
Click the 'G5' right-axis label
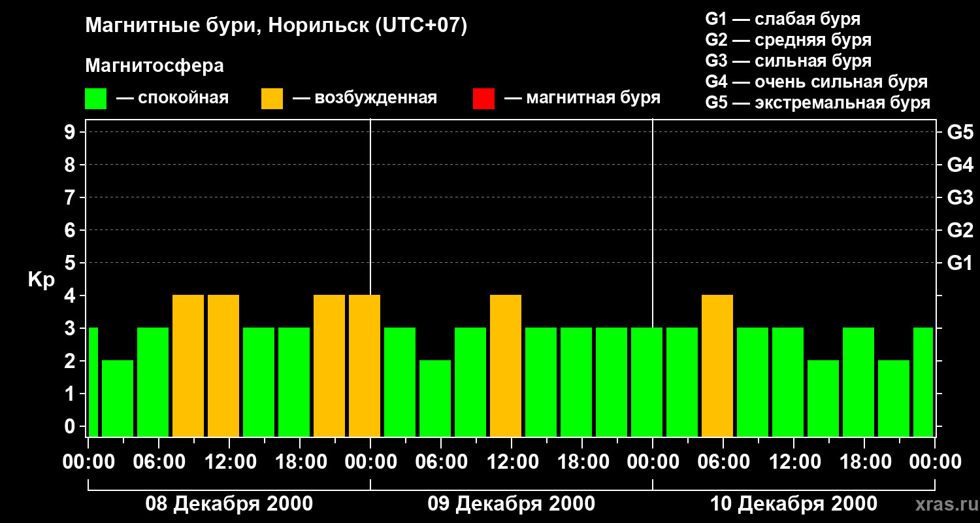tap(960, 133)
